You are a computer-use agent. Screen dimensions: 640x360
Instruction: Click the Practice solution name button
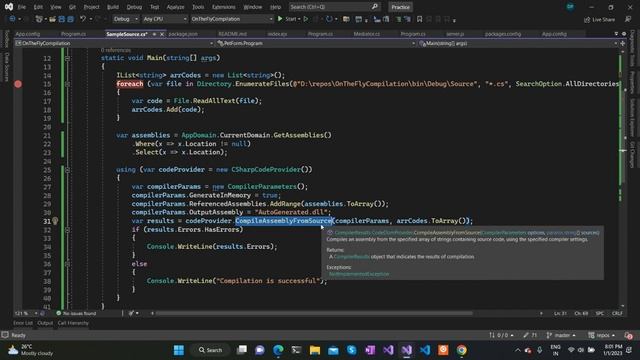pos(400,7)
